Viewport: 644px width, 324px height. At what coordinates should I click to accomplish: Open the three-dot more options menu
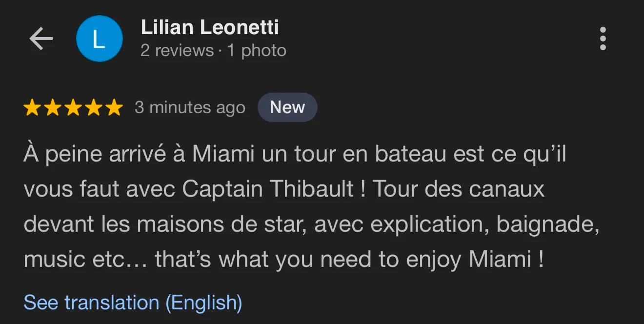coord(603,39)
